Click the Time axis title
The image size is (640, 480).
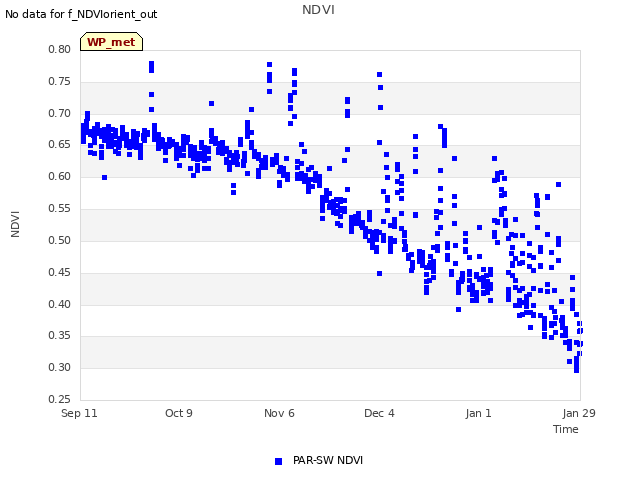[x=566, y=429]
